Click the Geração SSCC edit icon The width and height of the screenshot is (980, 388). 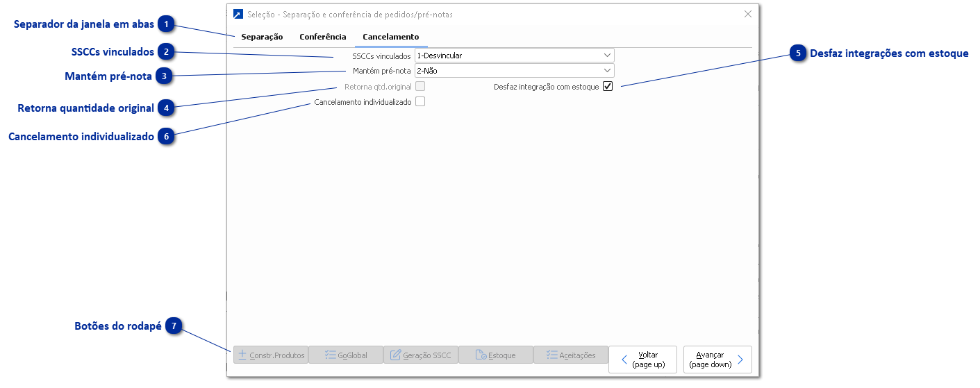pos(396,355)
